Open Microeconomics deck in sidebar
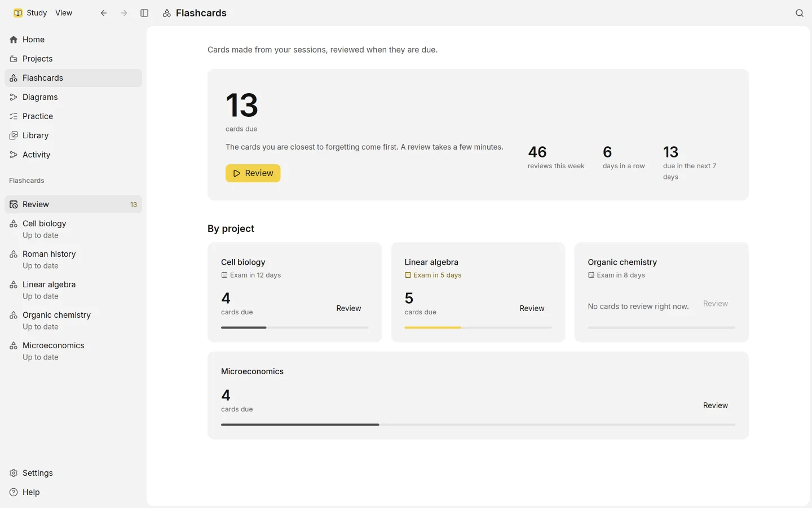Screen dimensions: 812x508 click(x=73, y=351)
